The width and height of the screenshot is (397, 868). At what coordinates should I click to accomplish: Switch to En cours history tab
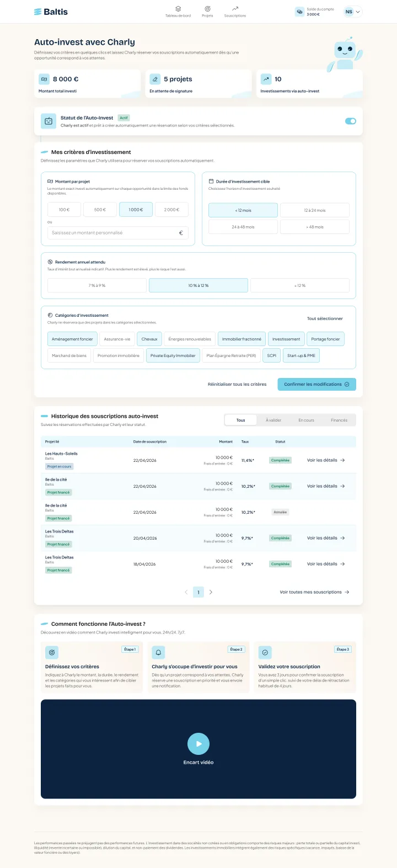click(306, 420)
